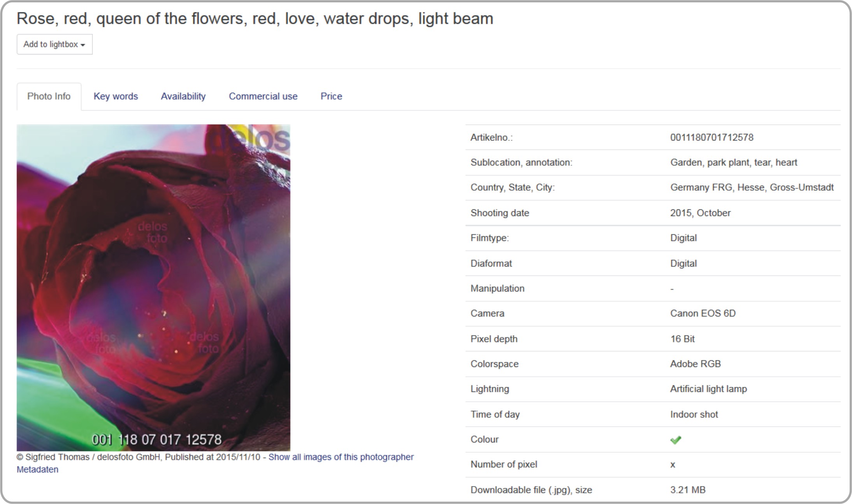Click the Adobe RGB colorspace value
852x504 pixels.
click(x=696, y=364)
